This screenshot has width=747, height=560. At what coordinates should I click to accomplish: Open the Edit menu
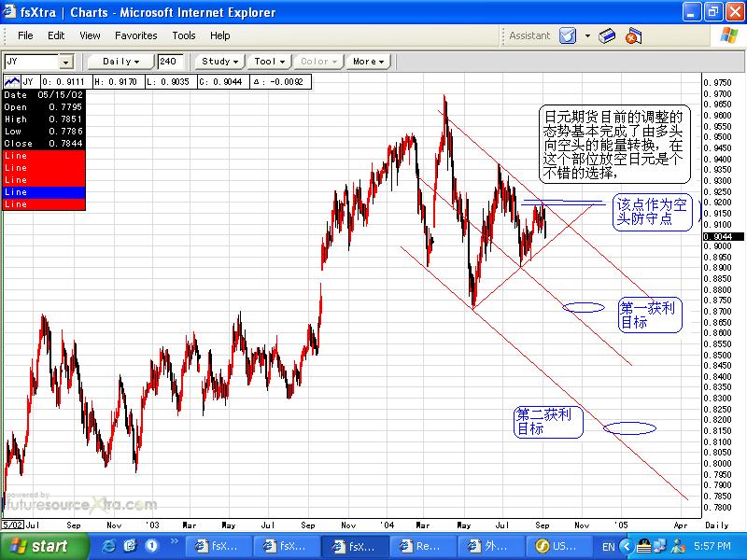56,35
